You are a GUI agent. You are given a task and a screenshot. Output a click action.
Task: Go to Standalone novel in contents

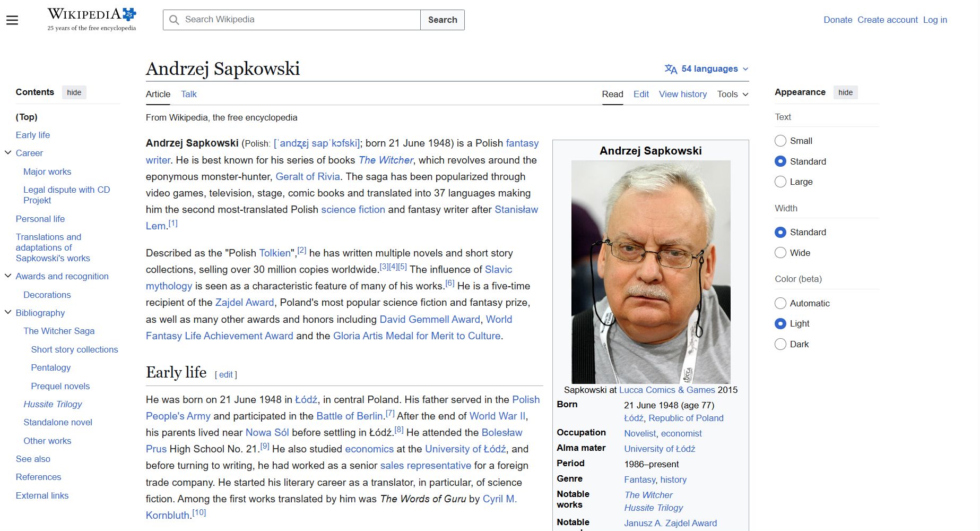click(58, 422)
